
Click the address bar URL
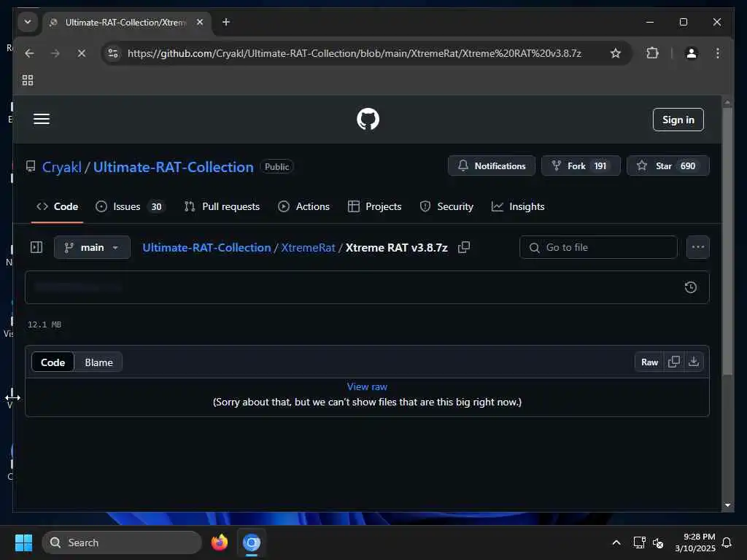pos(354,53)
